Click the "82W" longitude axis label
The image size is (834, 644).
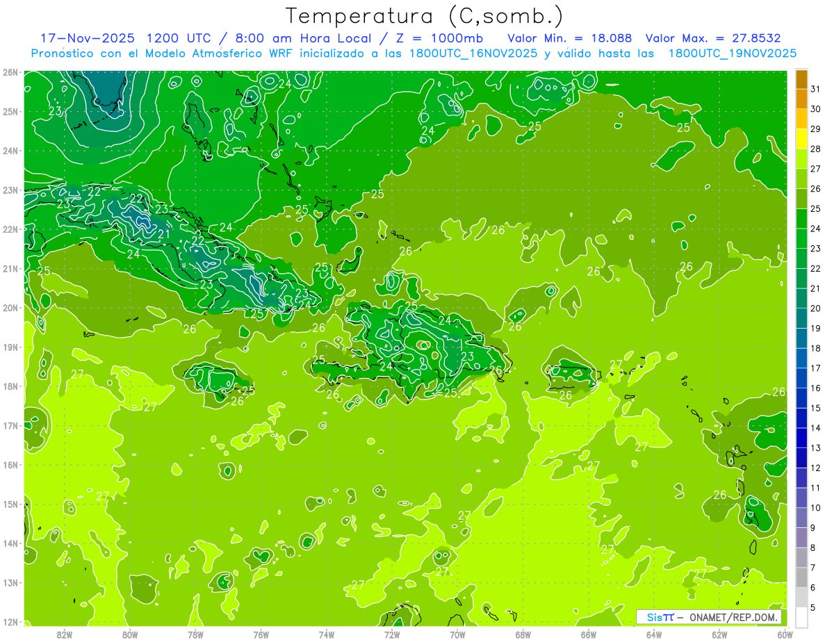tap(65, 634)
